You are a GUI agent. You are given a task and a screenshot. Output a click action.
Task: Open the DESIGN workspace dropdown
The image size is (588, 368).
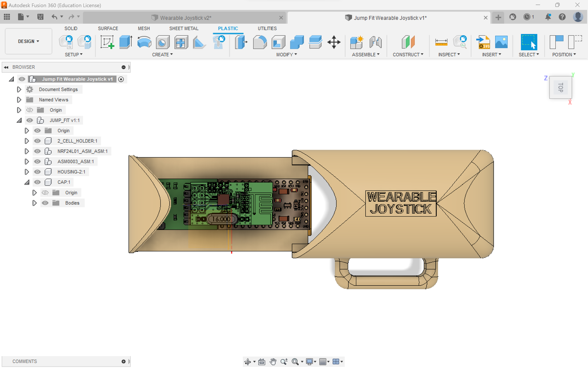(x=28, y=41)
